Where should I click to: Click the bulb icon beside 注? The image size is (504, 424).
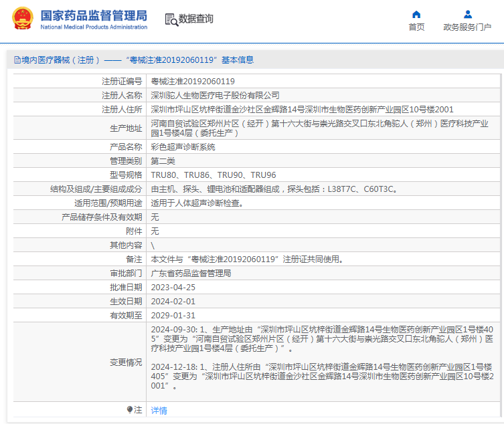click(130, 409)
